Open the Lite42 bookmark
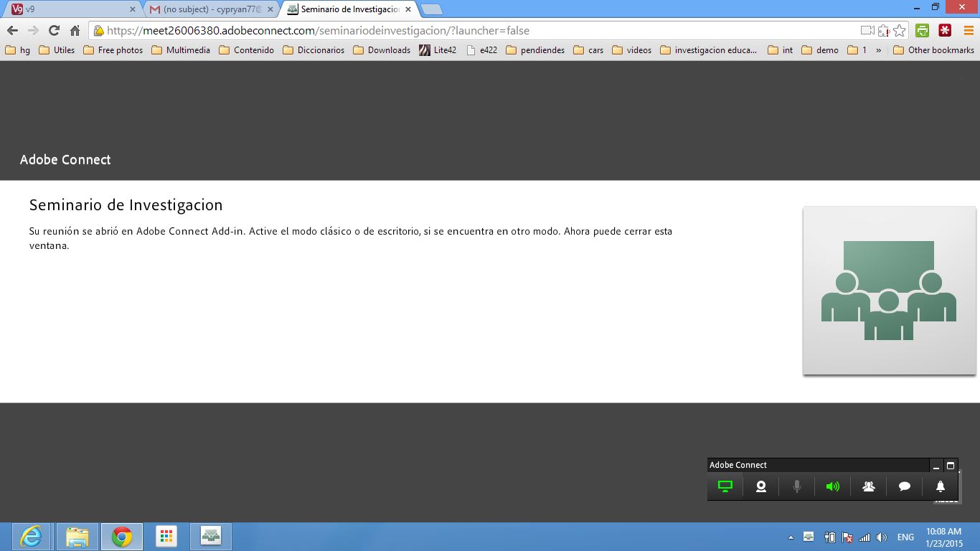The width and height of the screenshot is (980, 551). [438, 50]
